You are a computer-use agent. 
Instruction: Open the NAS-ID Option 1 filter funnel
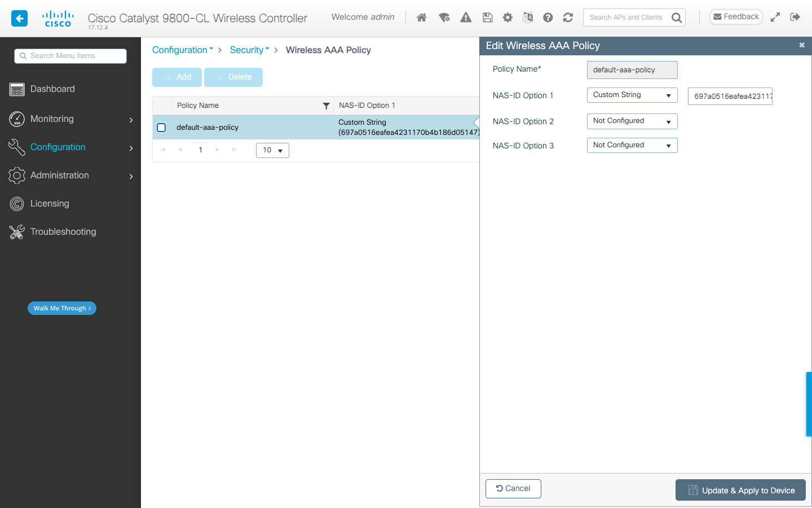326,106
